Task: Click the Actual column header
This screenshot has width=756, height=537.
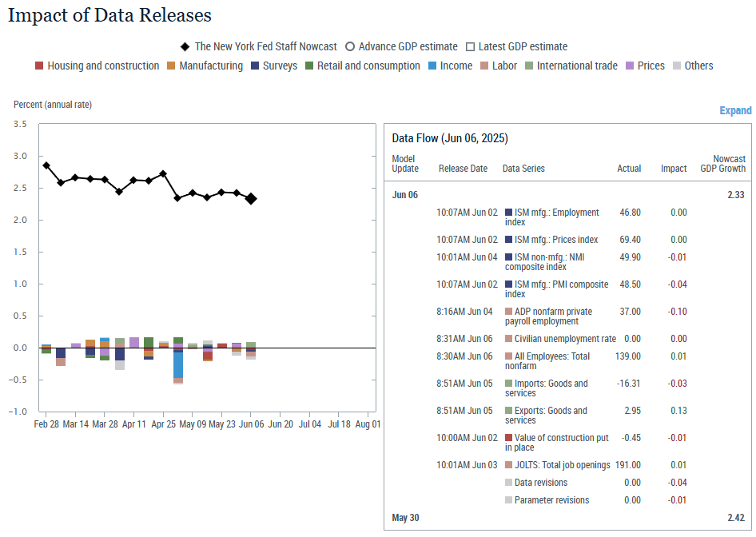Action: click(629, 169)
